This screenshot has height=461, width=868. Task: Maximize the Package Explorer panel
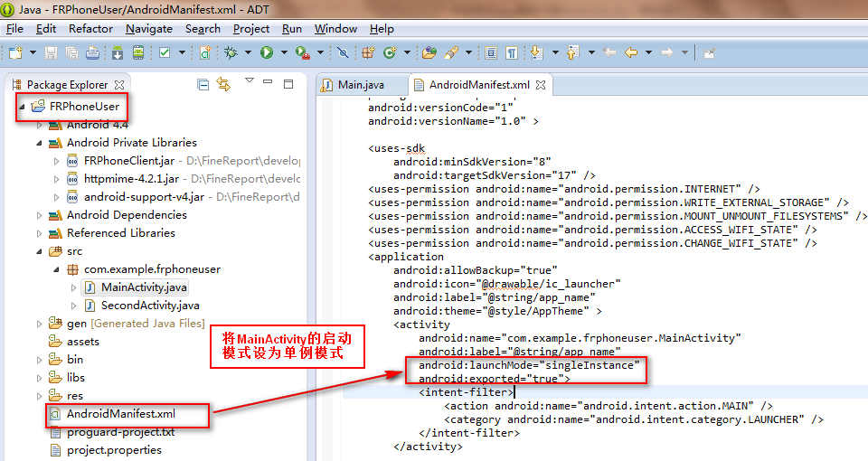pos(288,84)
